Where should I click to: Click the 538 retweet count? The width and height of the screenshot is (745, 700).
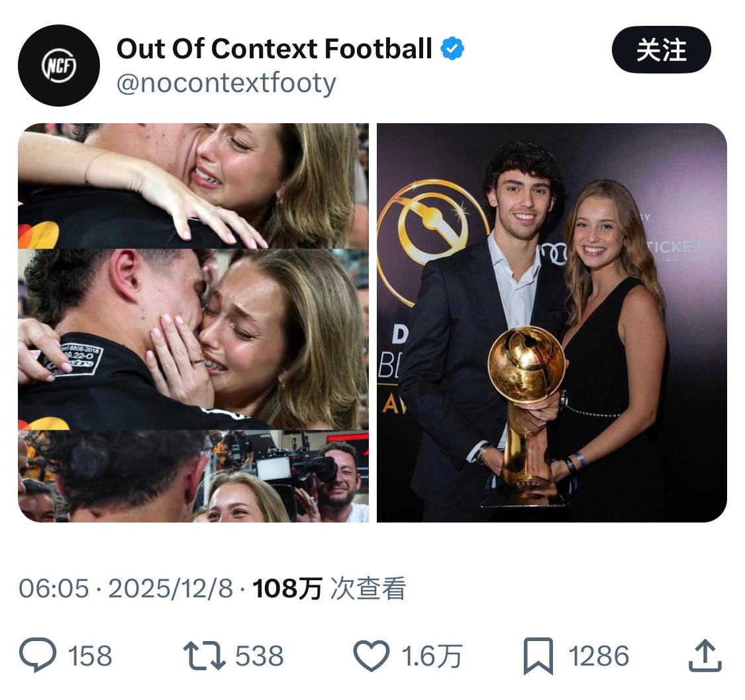point(259,657)
